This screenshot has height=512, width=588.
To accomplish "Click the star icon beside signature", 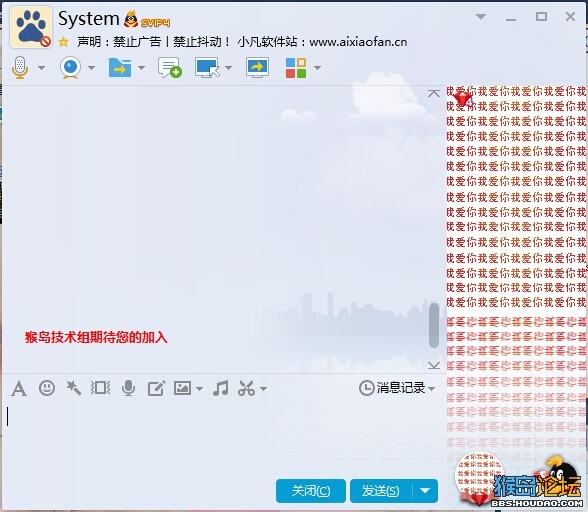I will [x=64, y=42].
